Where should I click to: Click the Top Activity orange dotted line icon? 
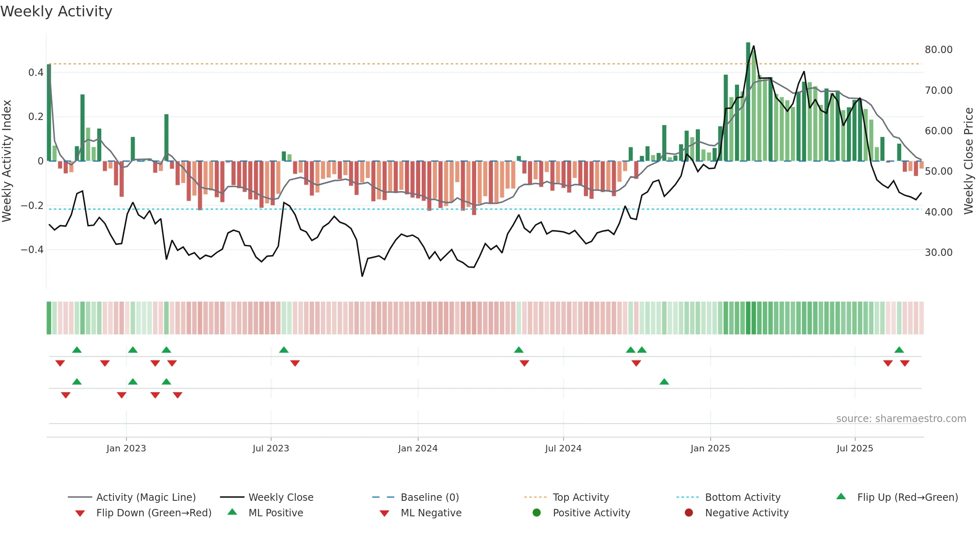[x=535, y=497]
